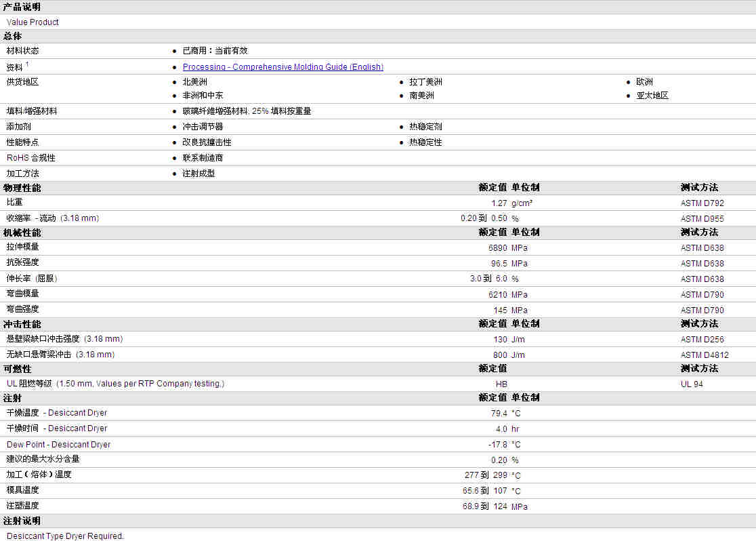Click the 'UL 94' test method cell
756x541 pixels.
coord(692,384)
